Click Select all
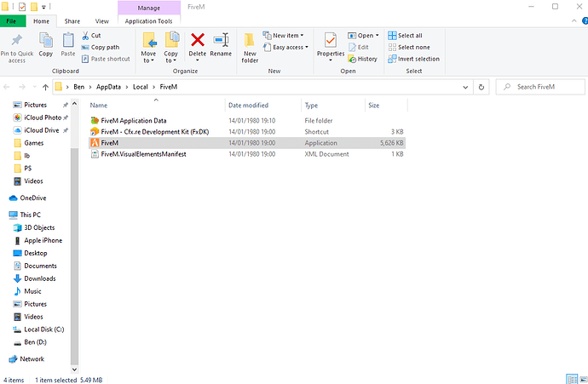The image size is (588, 384). (x=405, y=36)
